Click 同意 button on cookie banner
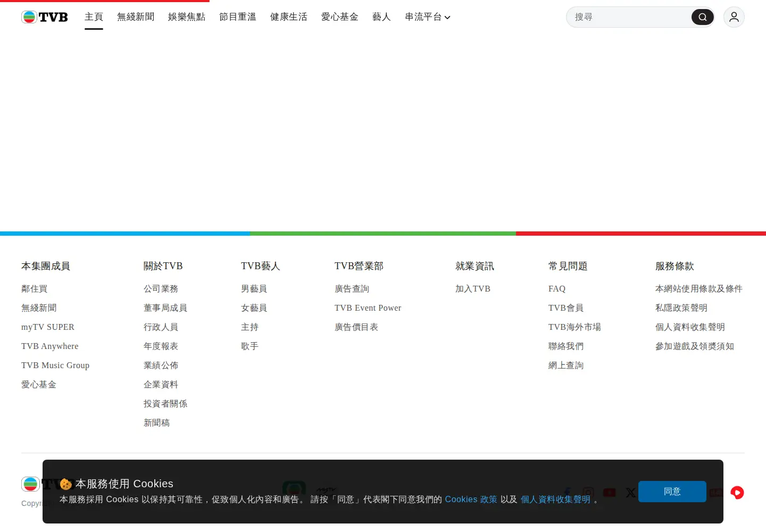This screenshot has width=766, height=532. coord(672,492)
